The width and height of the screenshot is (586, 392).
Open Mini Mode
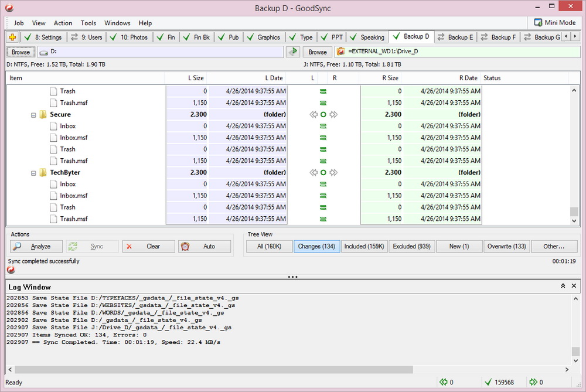555,22
